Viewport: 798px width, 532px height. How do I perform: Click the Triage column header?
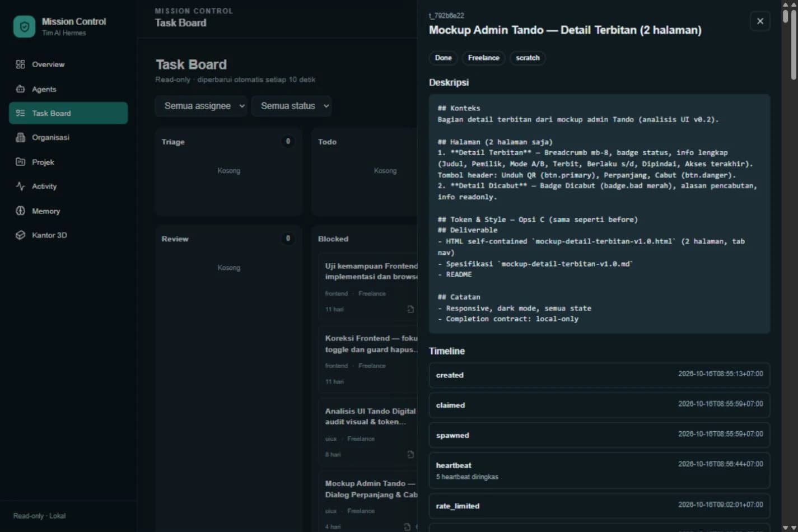coord(173,142)
